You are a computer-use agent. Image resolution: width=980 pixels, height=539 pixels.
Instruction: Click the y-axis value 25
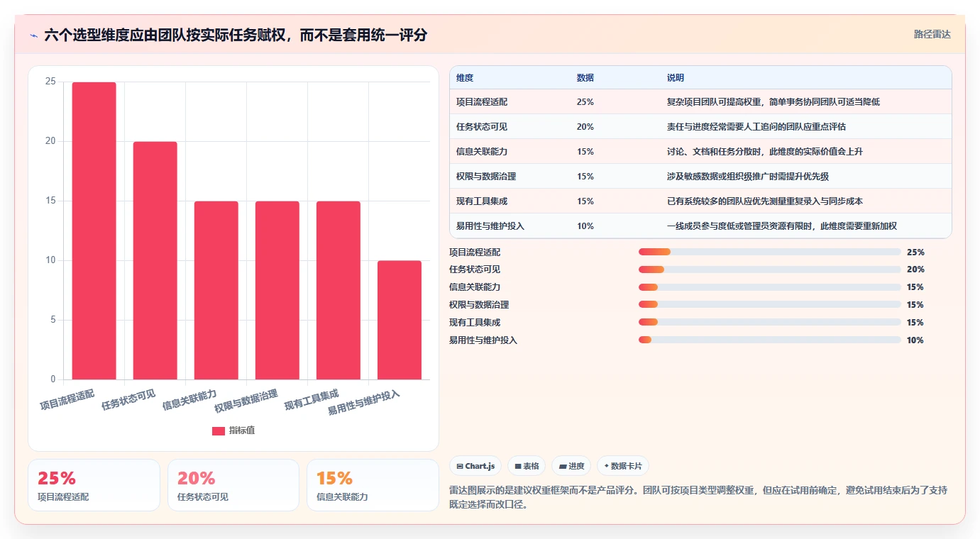click(50, 82)
